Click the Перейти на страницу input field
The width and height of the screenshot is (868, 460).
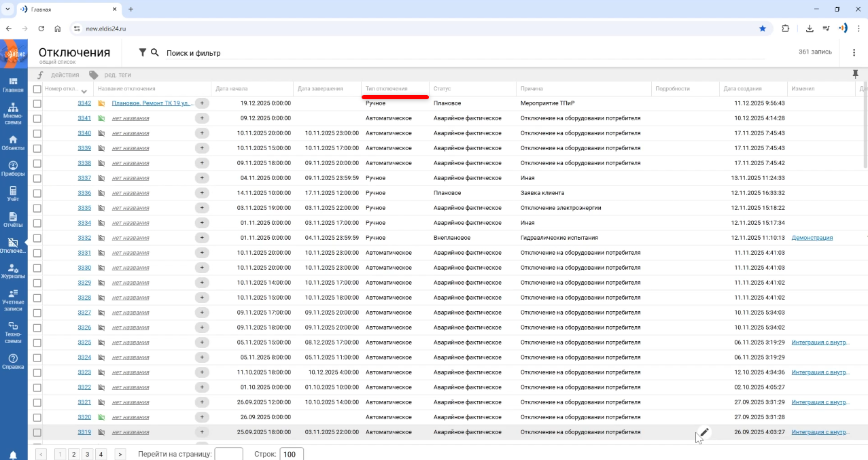[228, 454]
